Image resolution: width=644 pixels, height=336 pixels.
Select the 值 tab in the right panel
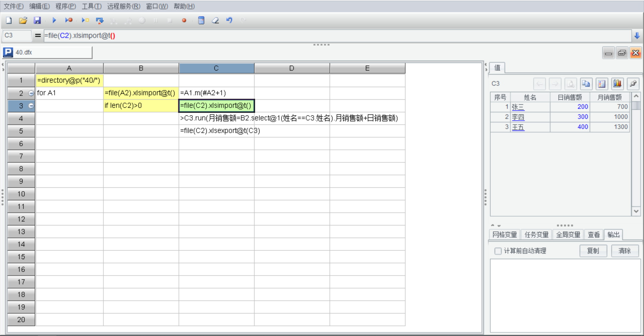tap(497, 68)
